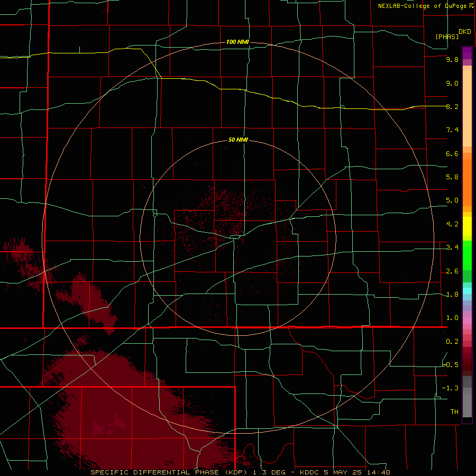Click the -1.3 color scale value
This screenshot has width=476, height=476.
click(x=451, y=389)
